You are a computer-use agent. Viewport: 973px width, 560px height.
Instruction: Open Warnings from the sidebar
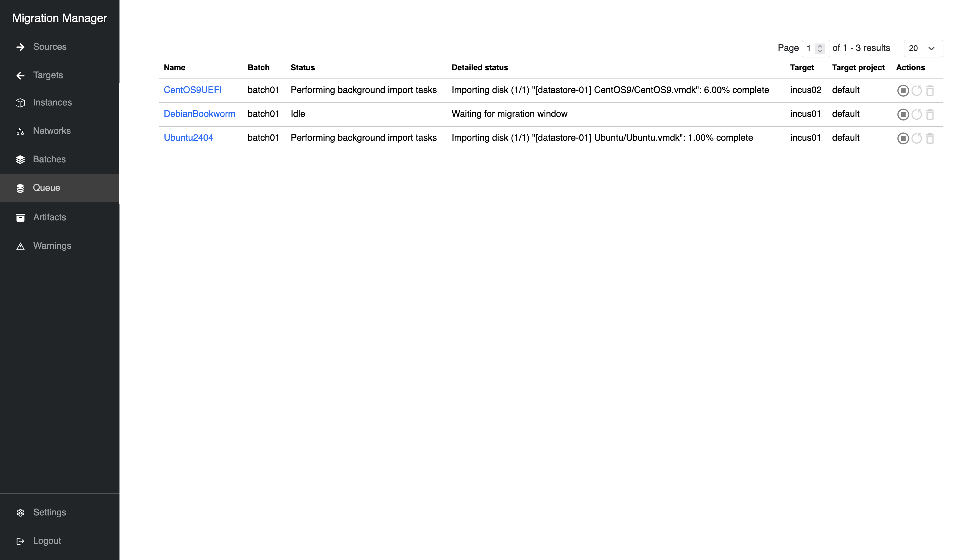coord(52,246)
